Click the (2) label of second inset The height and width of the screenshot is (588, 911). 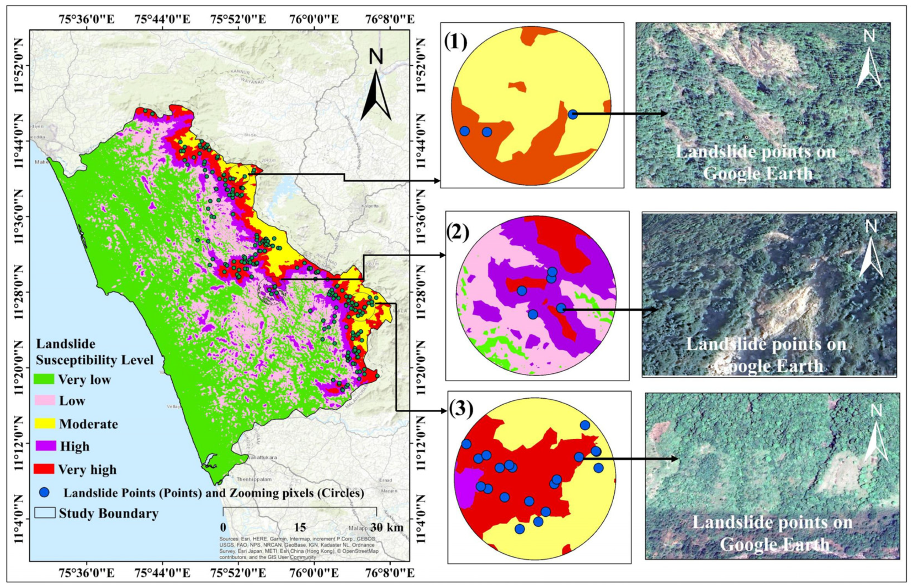[458, 233]
